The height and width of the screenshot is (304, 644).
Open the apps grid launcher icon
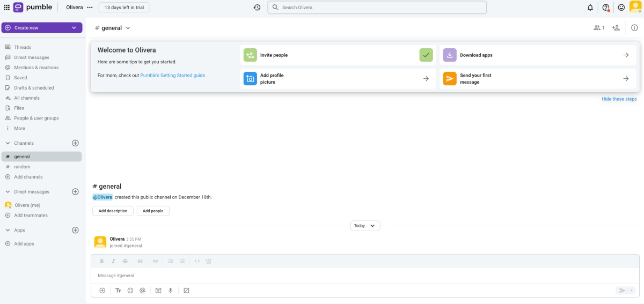point(6,8)
